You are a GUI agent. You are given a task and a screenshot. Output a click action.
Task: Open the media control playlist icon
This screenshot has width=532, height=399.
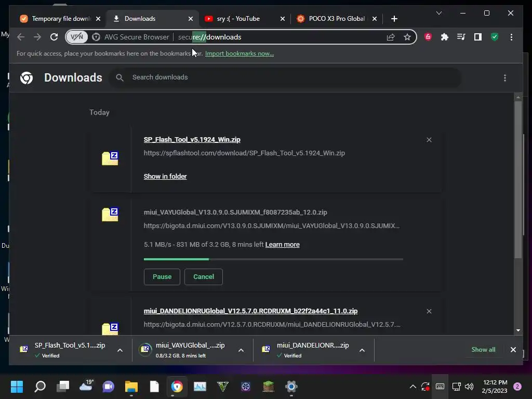(x=461, y=37)
